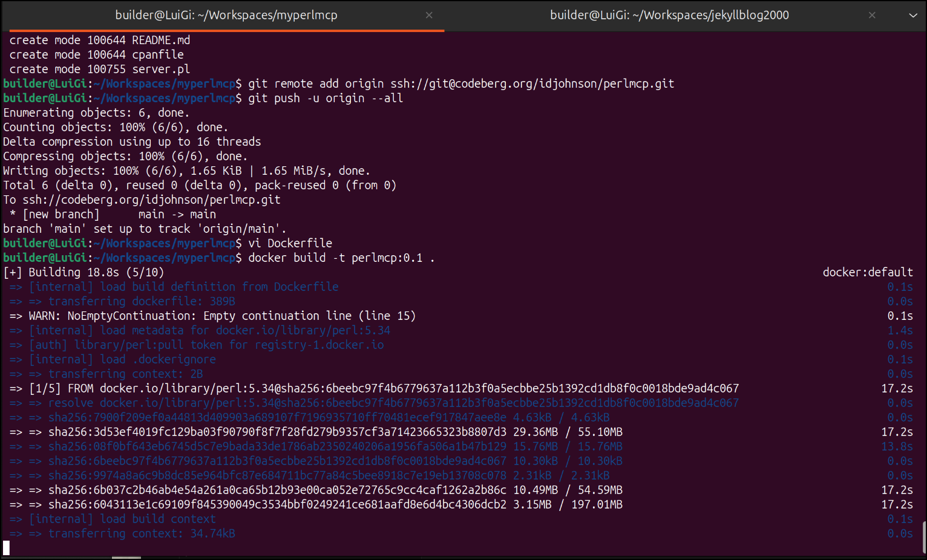Click the 'create mode 100755 server.pl' line
Image resolution: width=927 pixels, height=560 pixels.
tap(99, 69)
